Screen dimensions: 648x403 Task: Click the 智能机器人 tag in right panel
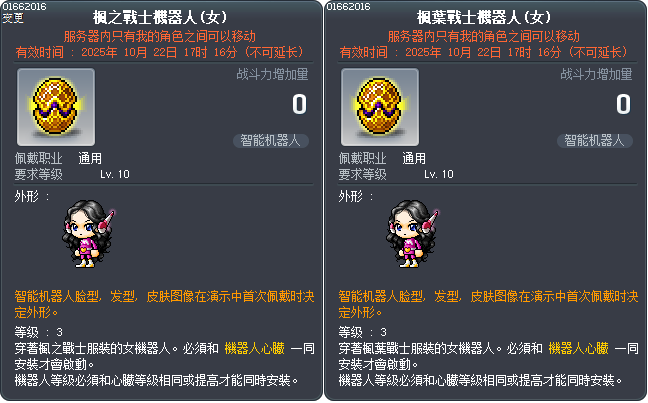coord(595,141)
